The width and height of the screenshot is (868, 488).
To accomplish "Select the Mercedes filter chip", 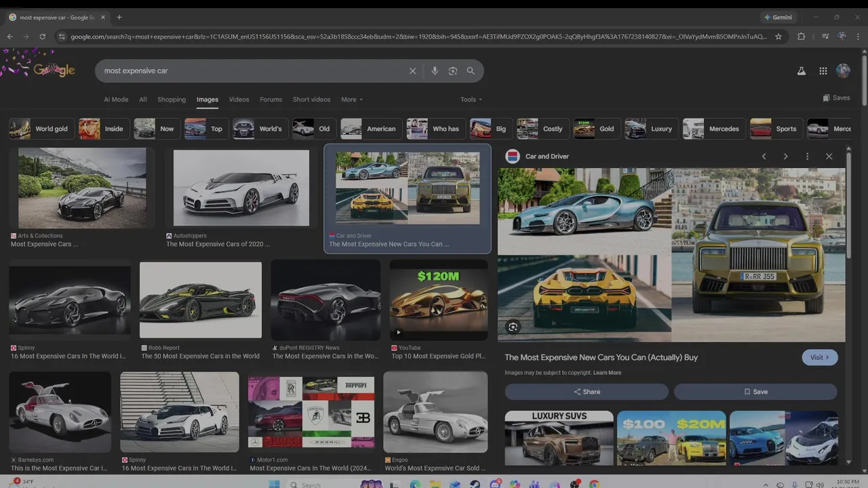I will (x=714, y=129).
